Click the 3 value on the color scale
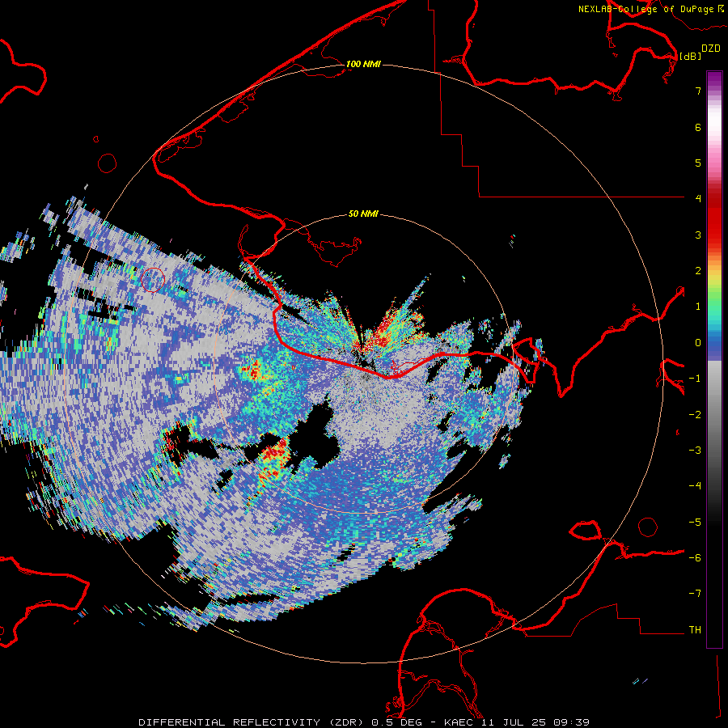 698,235
